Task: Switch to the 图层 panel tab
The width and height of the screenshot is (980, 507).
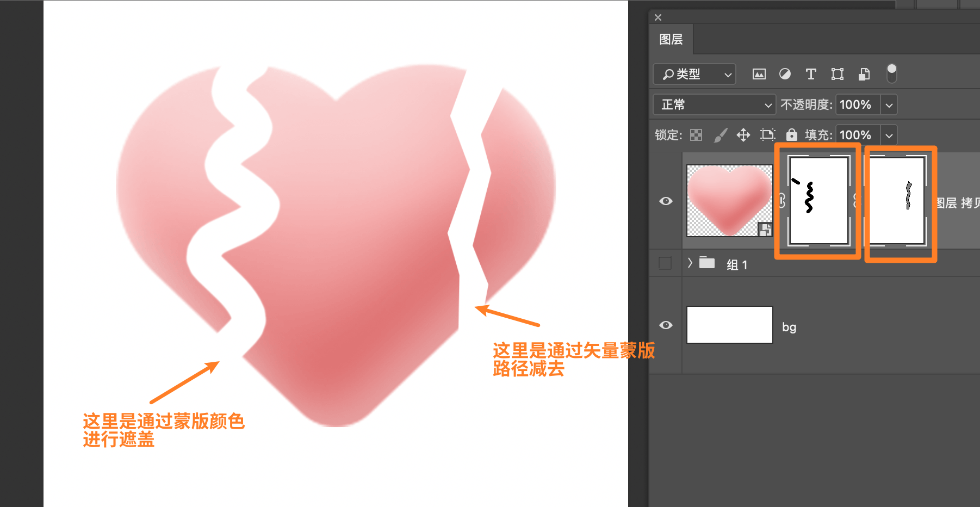Action: pos(671,40)
